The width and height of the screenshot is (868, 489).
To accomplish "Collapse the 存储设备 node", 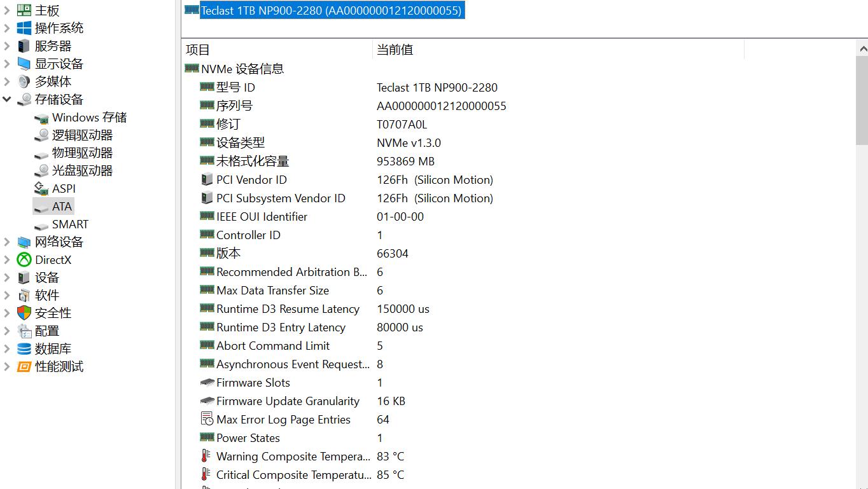I will (6, 100).
